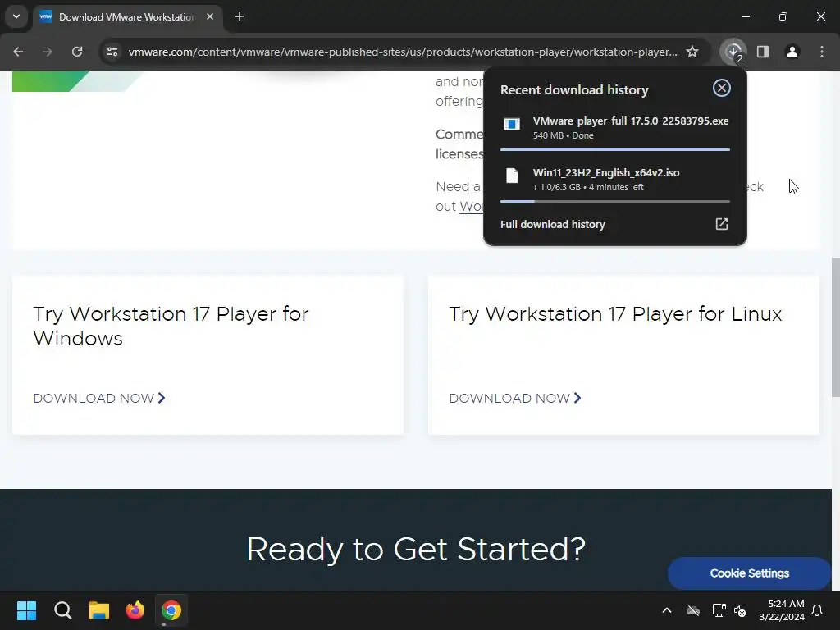Reload the VMware page
Image resolution: width=840 pixels, height=630 pixels.
(x=77, y=52)
